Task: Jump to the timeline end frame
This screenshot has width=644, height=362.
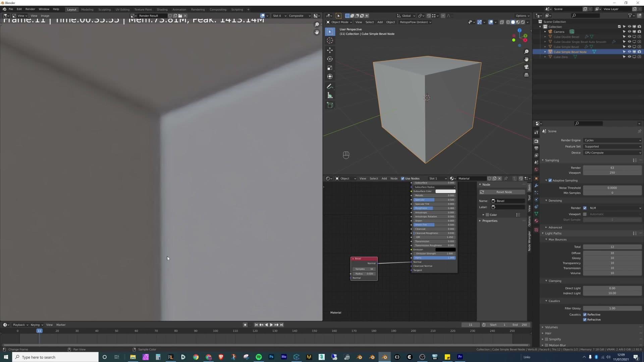Action: coord(282,325)
